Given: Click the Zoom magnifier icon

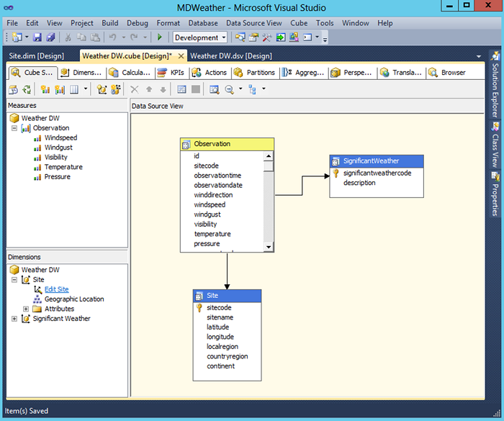Looking at the screenshot, I should 229,89.
